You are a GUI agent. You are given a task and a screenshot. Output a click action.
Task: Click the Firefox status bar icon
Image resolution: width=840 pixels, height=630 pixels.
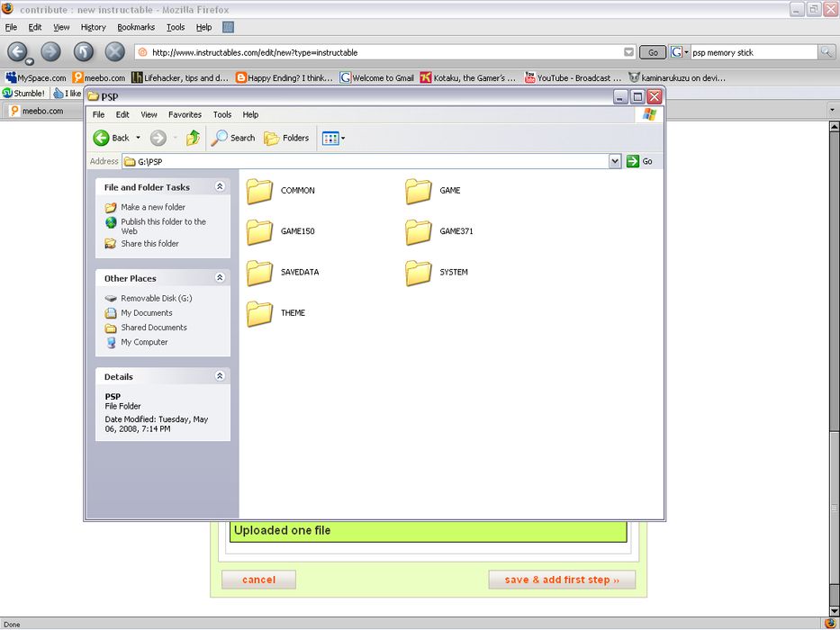[x=830, y=624]
